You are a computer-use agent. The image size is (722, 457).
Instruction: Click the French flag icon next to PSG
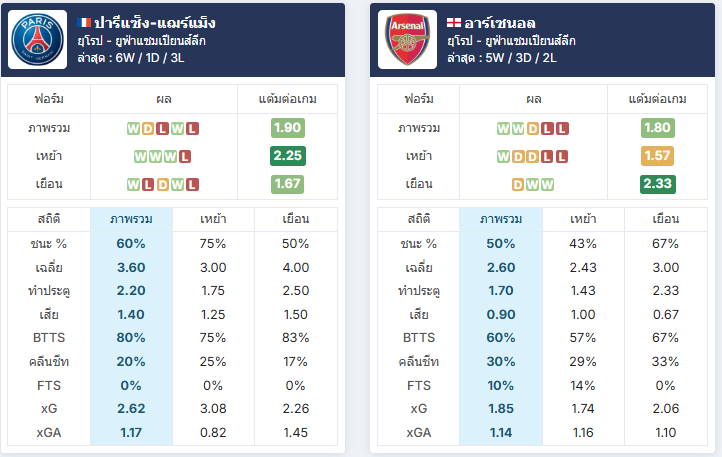84,23
